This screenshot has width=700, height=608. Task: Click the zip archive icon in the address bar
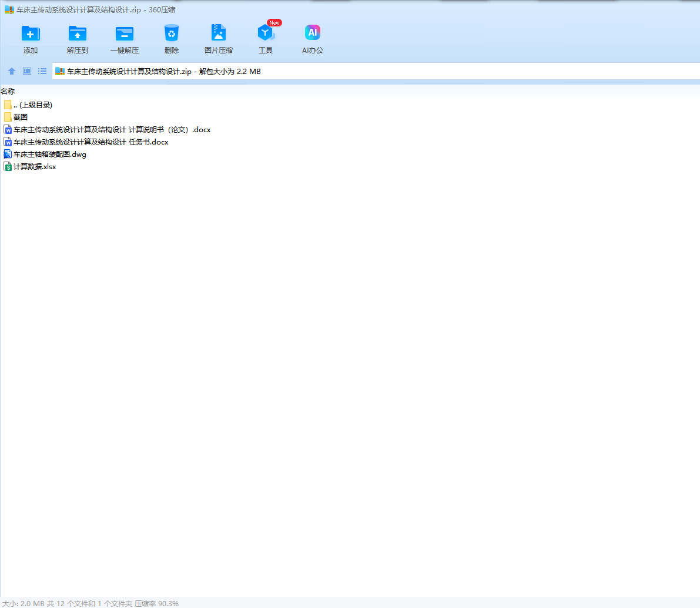coord(60,71)
